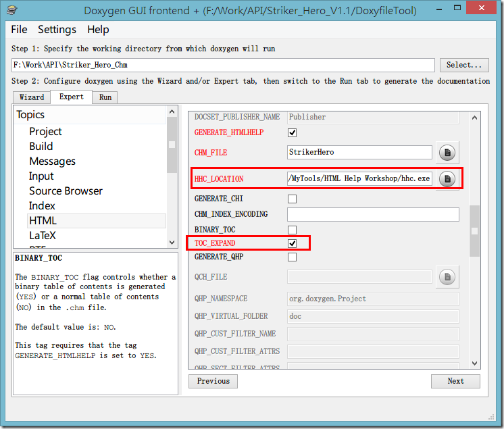
Task: Uncheck the TOC_EXPAND checkbox
Action: pyautogui.click(x=292, y=243)
